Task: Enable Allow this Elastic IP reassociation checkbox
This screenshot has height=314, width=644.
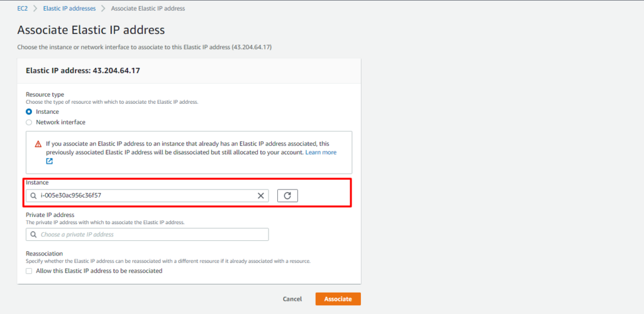Action: click(29, 271)
